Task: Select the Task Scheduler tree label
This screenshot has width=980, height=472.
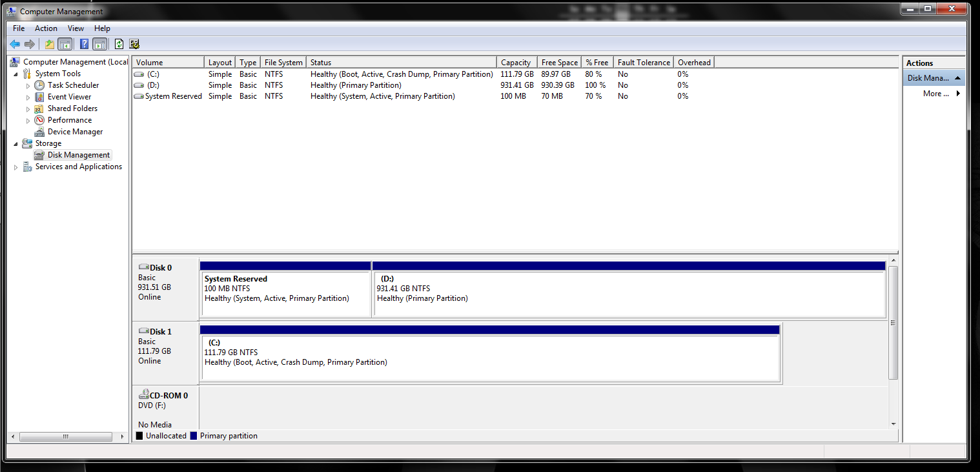Action: click(x=73, y=85)
